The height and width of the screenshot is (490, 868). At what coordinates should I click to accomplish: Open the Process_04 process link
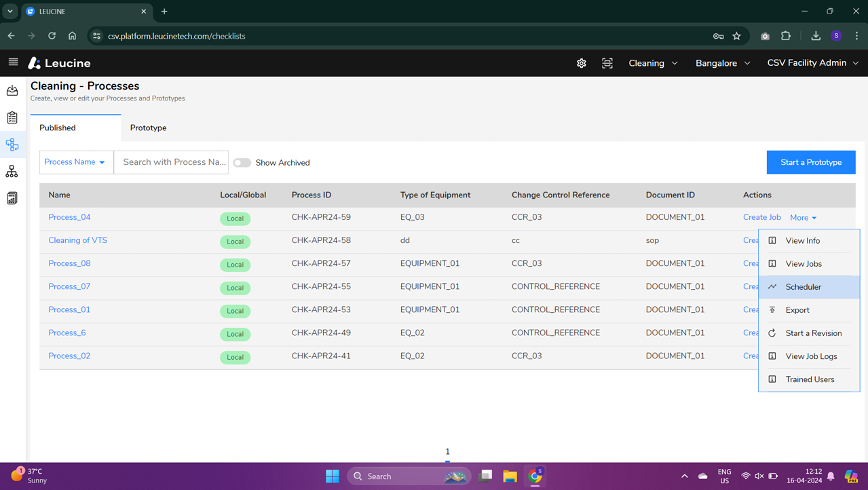click(69, 216)
